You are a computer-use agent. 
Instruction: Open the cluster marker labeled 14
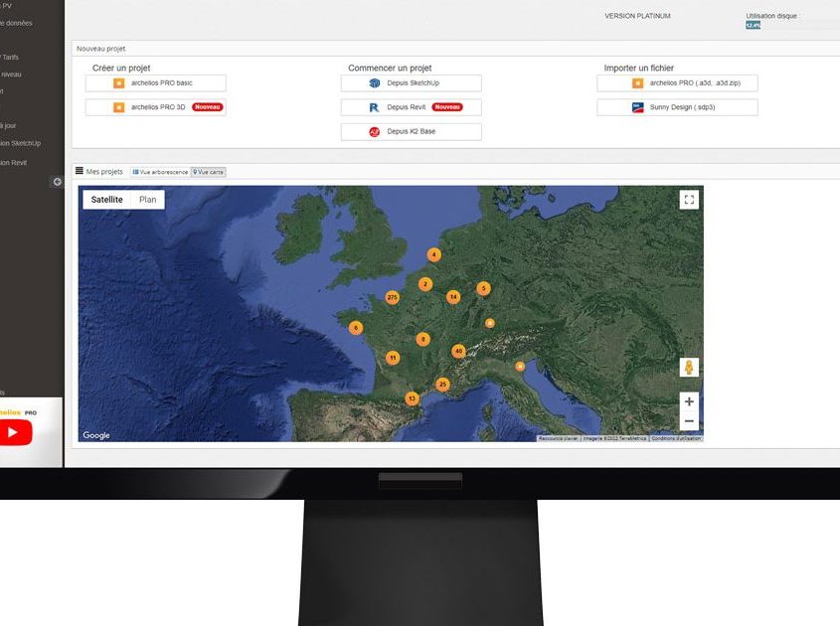click(x=453, y=296)
